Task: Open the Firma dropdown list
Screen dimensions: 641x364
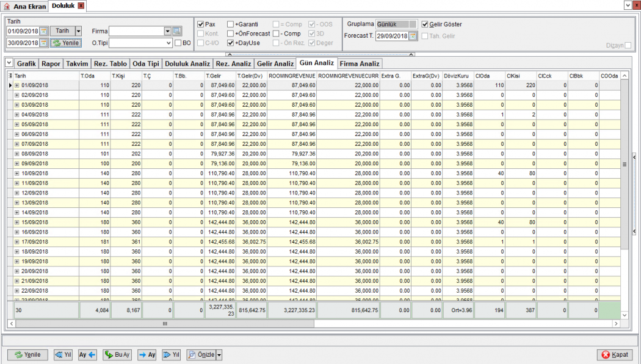Action: point(168,31)
